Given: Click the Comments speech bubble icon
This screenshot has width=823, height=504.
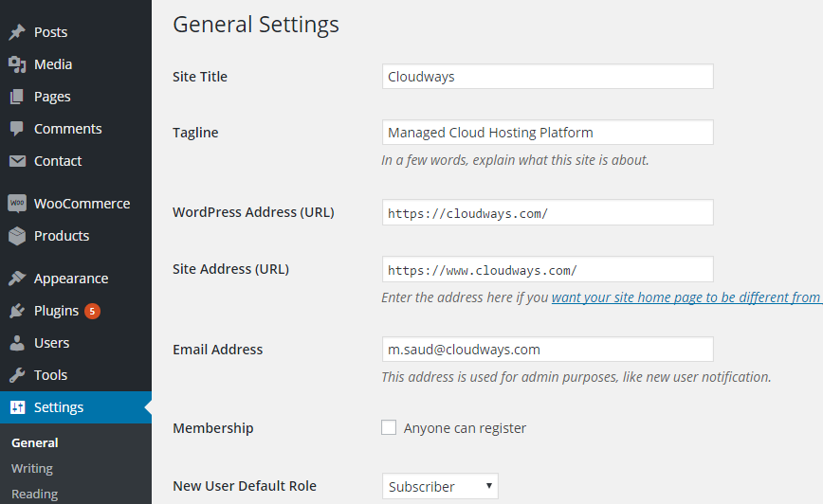Looking at the screenshot, I should 17,129.
